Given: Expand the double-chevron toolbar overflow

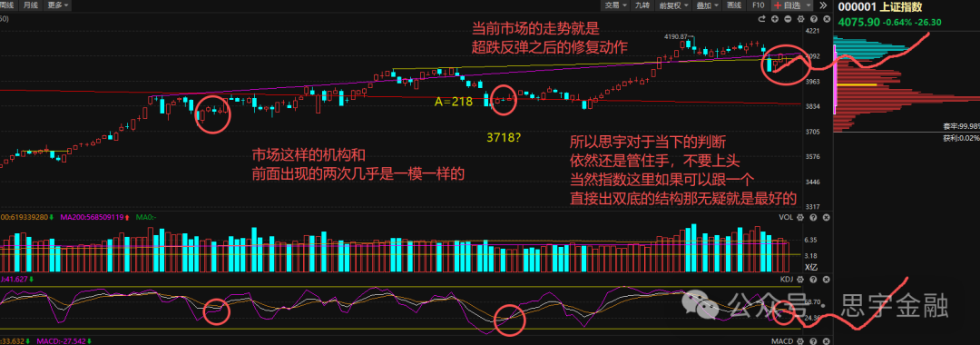Looking at the screenshot, I should point(823,5).
